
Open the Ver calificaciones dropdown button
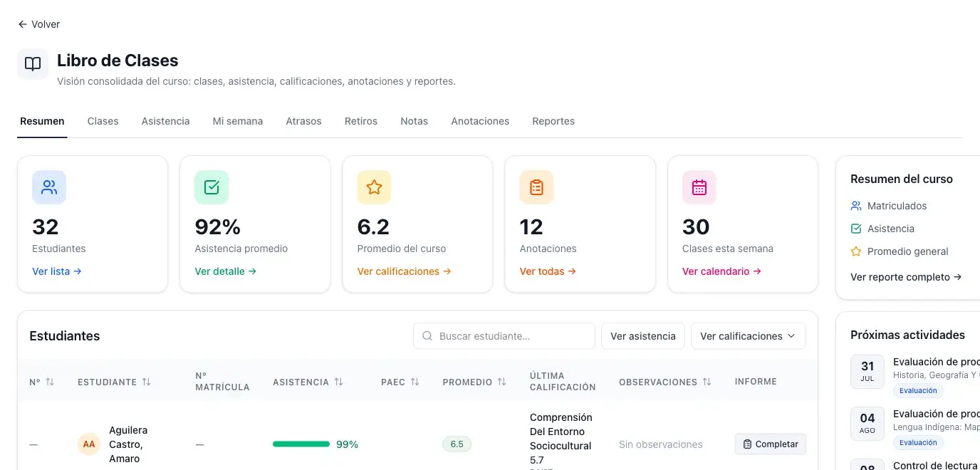point(748,336)
